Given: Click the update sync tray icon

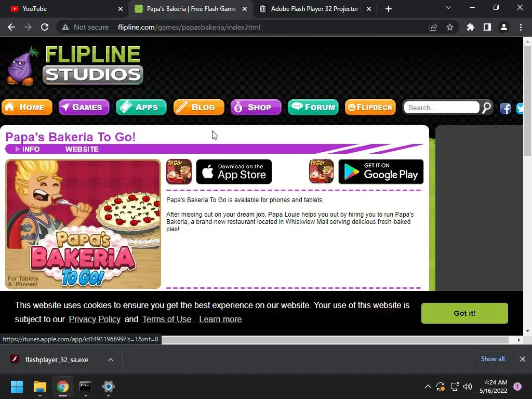Looking at the screenshot, I should pyautogui.click(x=441, y=387).
